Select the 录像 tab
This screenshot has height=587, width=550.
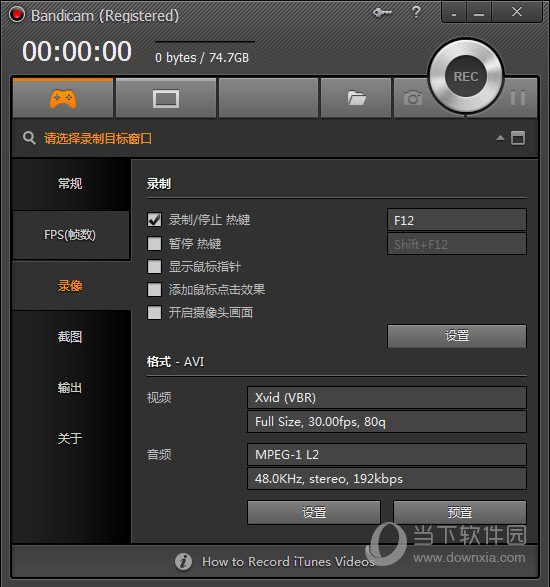coord(71,286)
